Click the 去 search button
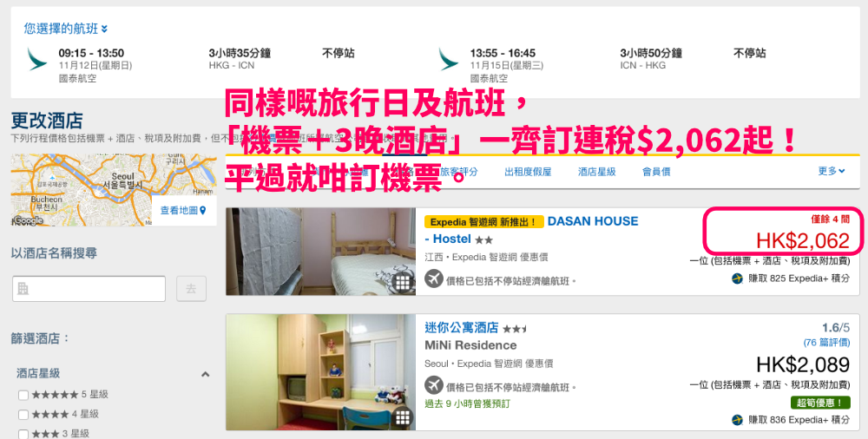Viewport: 868px width, 439px height. click(191, 288)
